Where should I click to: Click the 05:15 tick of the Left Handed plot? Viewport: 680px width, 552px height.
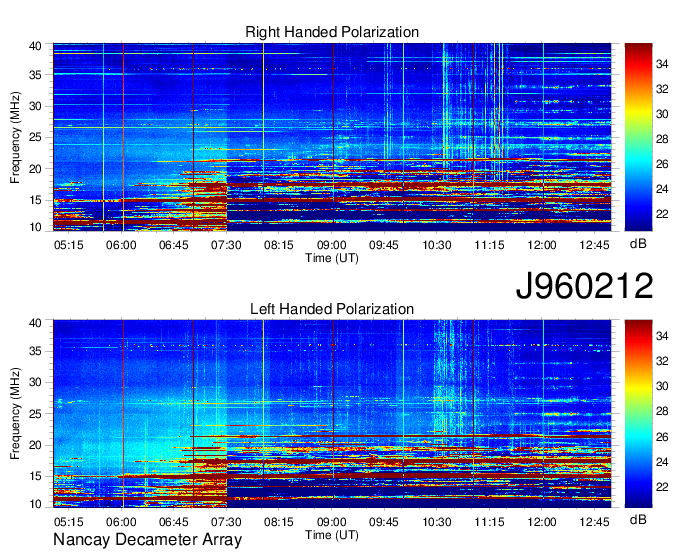pyautogui.click(x=69, y=521)
